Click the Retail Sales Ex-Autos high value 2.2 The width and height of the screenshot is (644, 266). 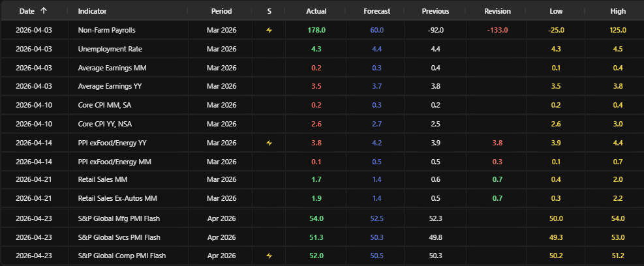[x=618, y=198]
